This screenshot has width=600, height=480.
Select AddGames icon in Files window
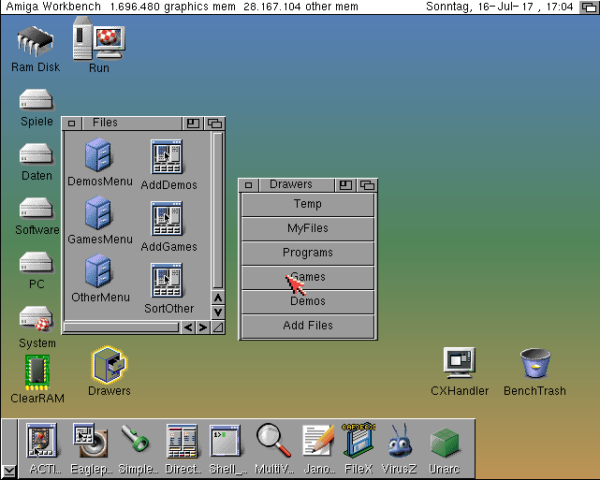[x=167, y=218]
